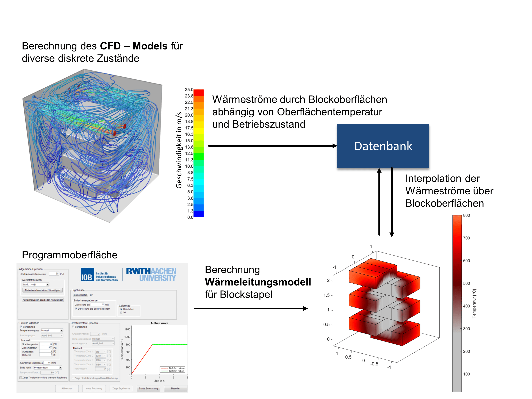Click the Zeige Ergebnisse button
The height and width of the screenshot is (399, 532).
(121, 388)
